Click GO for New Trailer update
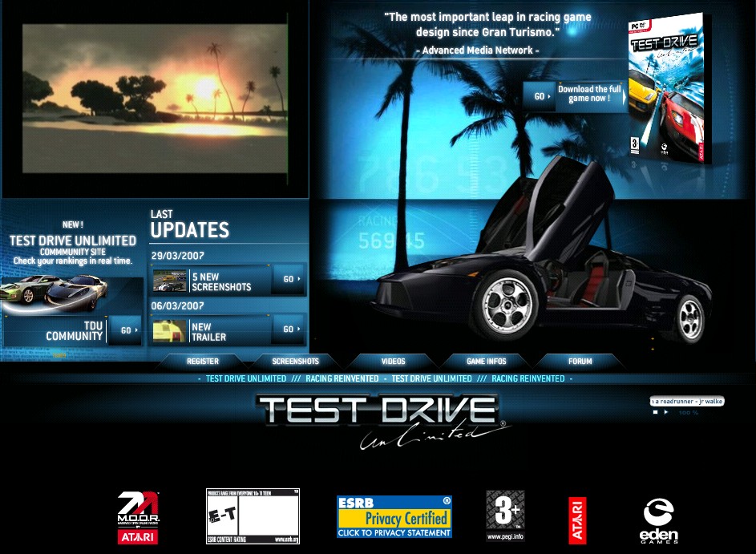The height and width of the screenshot is (554, 756). click(289, 330)
